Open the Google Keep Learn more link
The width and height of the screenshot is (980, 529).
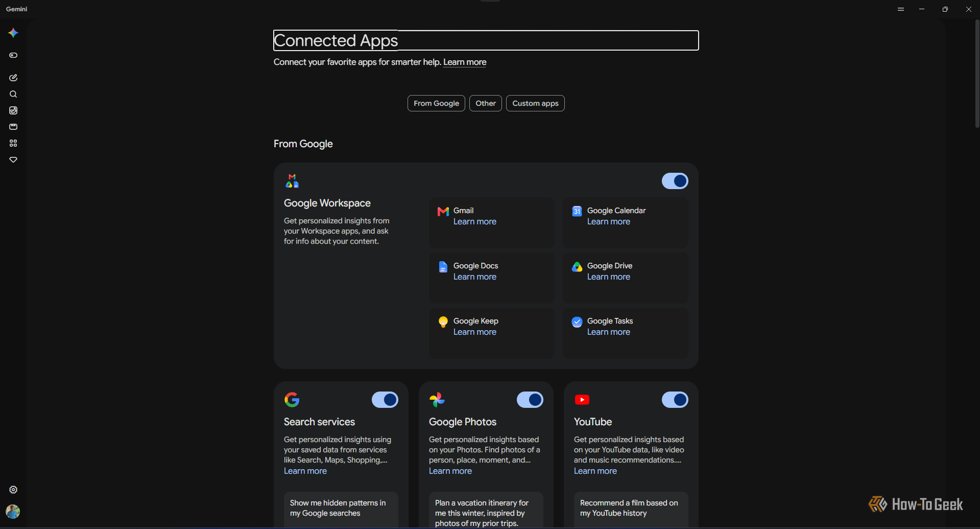pos(475,332)
